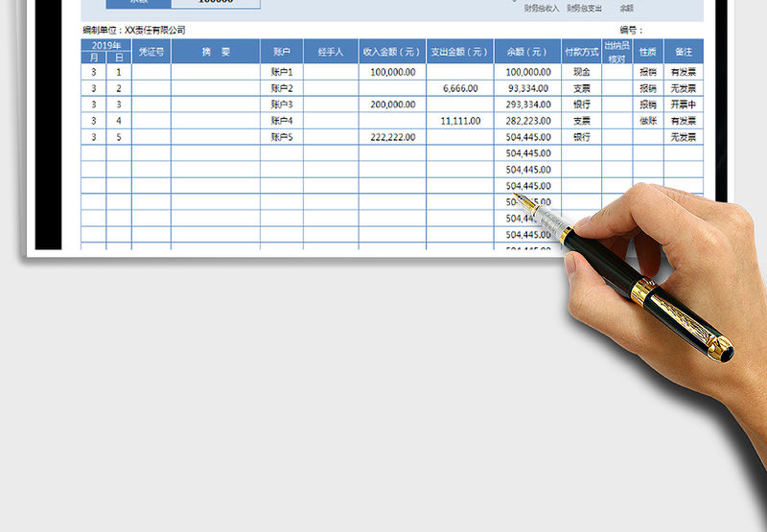Select the 支出金额（元） column header
Image resolution: width=767 pixels, height=532 pixels.
coord(459,52)
